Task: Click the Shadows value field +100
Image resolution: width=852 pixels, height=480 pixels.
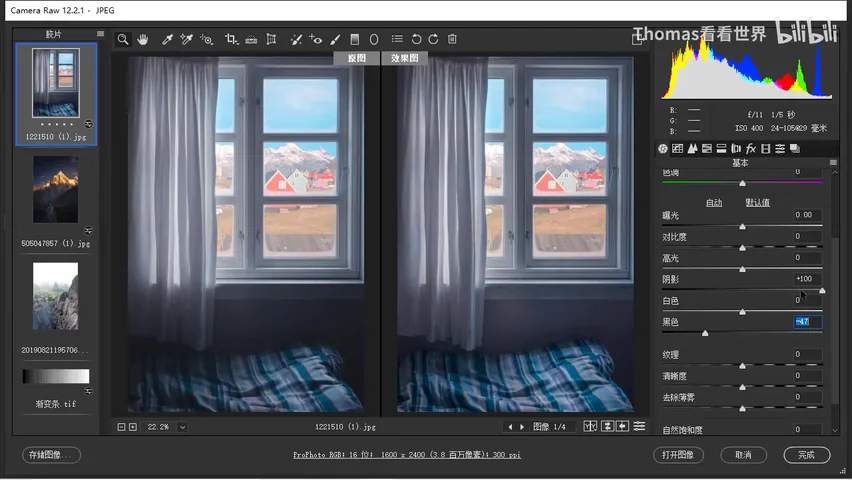Action: click(x=806, y=279)
